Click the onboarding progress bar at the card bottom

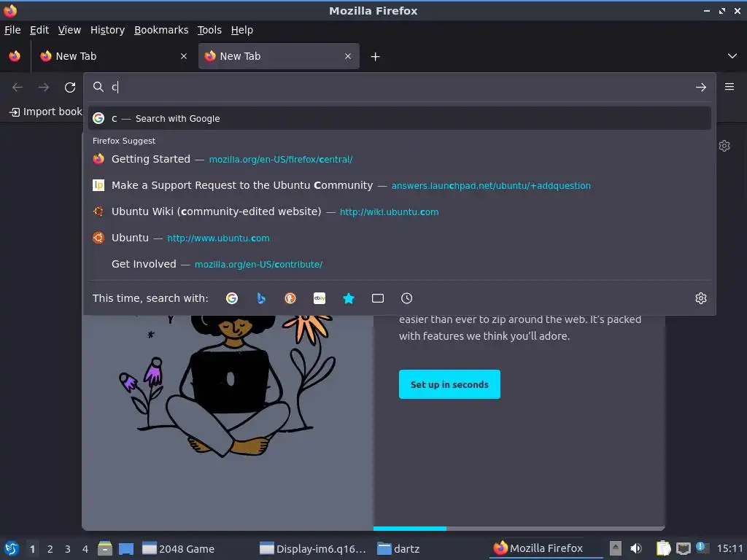[519, 528]
